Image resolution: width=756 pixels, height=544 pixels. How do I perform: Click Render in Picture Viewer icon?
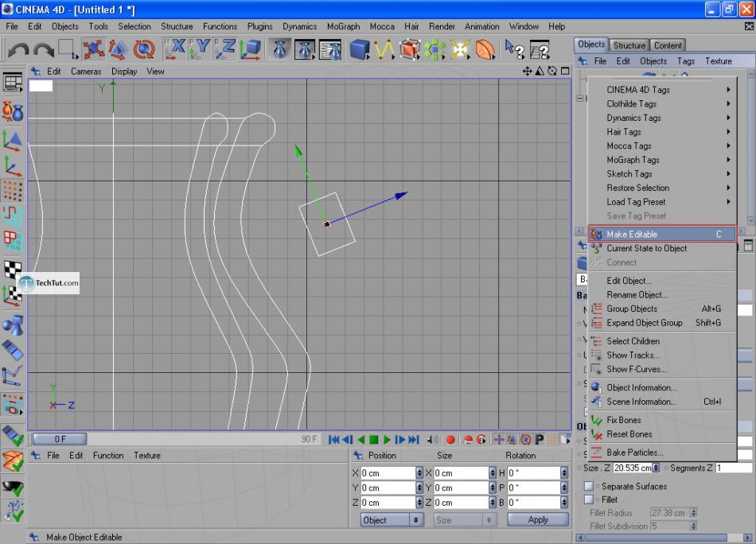tap(305, 49)
